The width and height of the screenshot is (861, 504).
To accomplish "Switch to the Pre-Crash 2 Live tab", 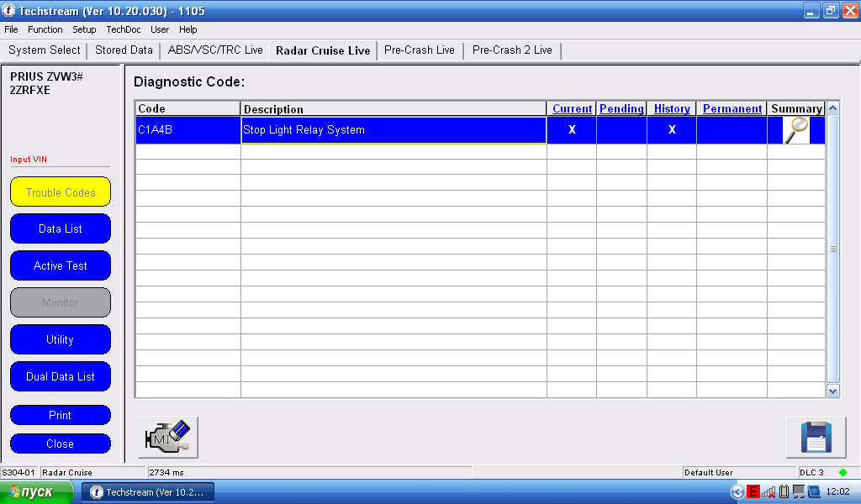I will coord(512,50).
